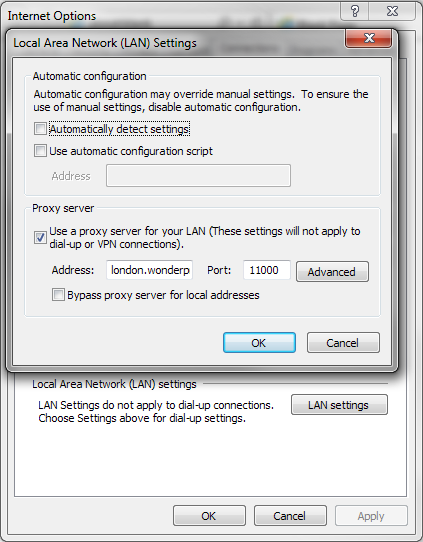Click 'Local Area Network (LAN) settings' section heading
The height and width of the screenshot is (542, 423).
click(114, 384)
